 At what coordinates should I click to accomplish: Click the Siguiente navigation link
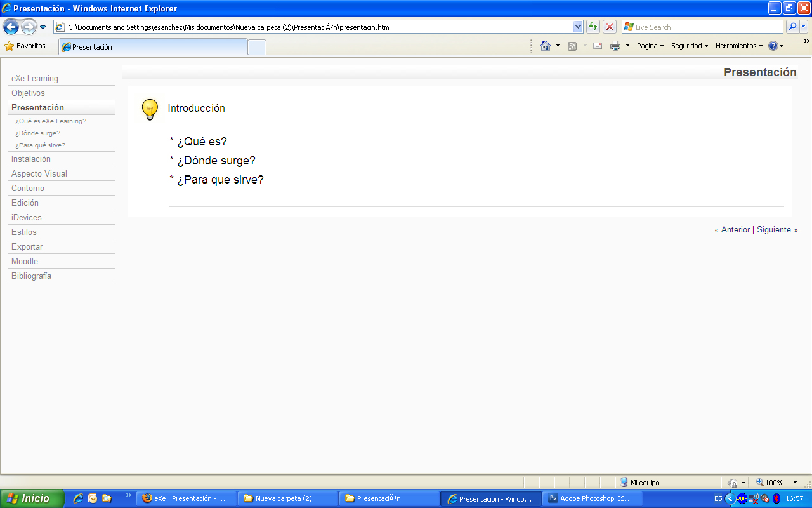click(774, 230)
